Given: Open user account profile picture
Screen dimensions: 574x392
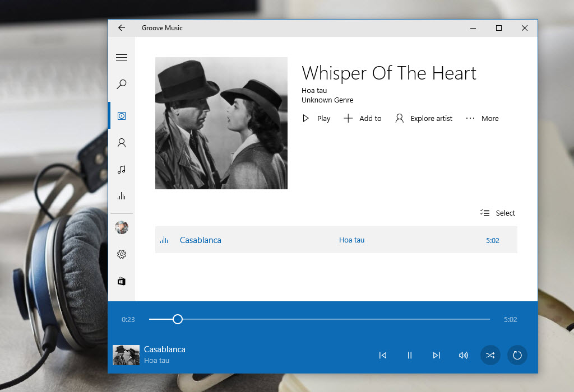Looking at the screenshot, I should pos(122,227).
